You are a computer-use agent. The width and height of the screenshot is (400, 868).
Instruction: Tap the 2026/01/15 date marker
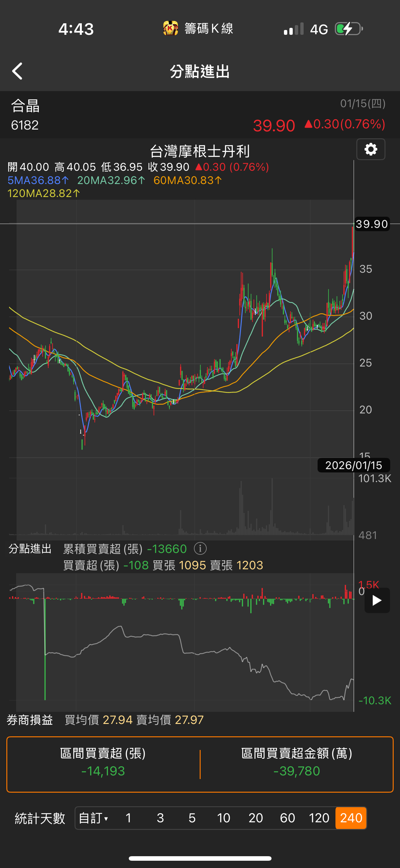click(x=353, y=465)
